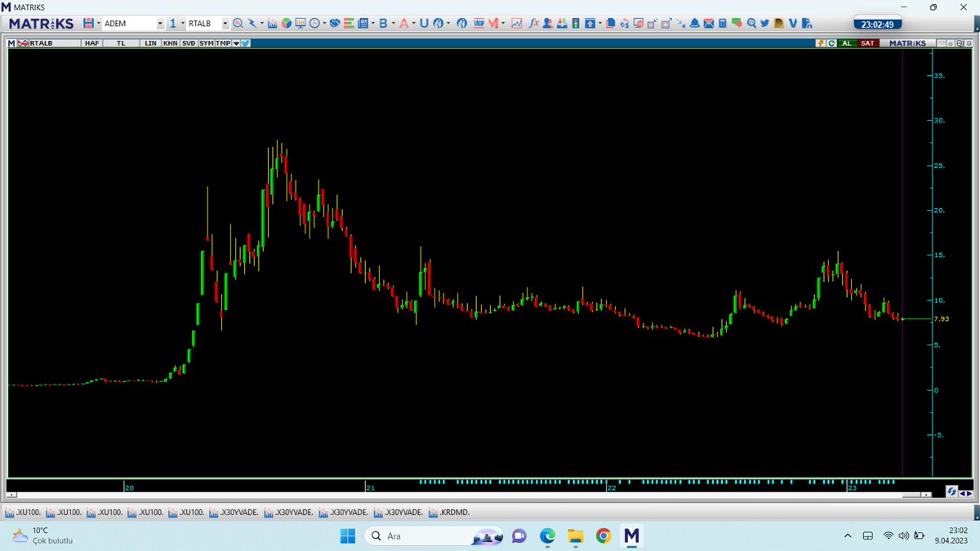
Task: Click the Twitter icon in chart header
Action: click(x=245, y=42)
